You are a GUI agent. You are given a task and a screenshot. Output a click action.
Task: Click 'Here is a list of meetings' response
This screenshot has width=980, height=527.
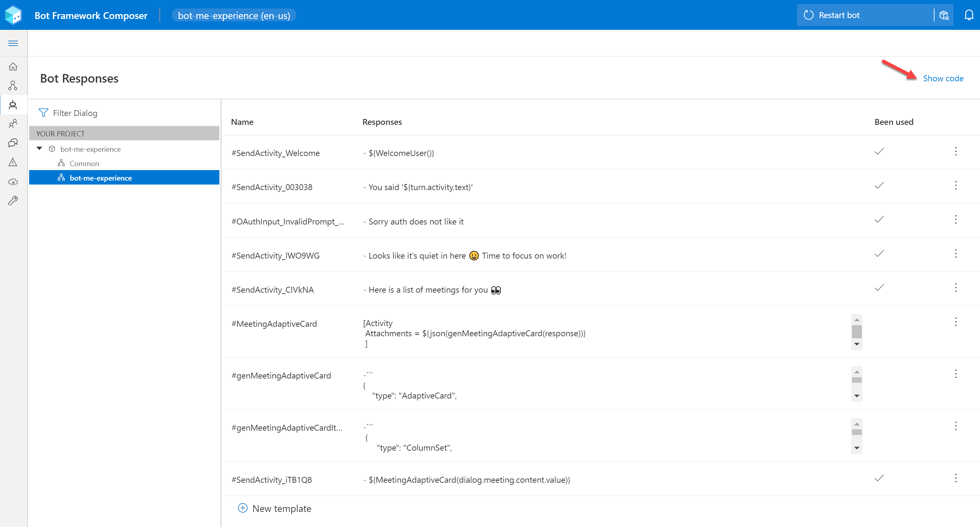432,290
